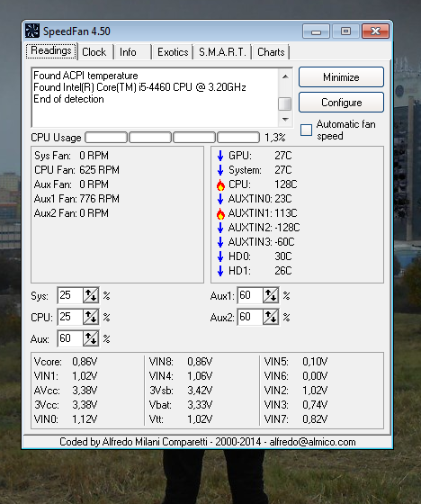The image size is (421, 504).
Task: Click the AUXTIN1 flame icon
Action: tap(220, 213)
